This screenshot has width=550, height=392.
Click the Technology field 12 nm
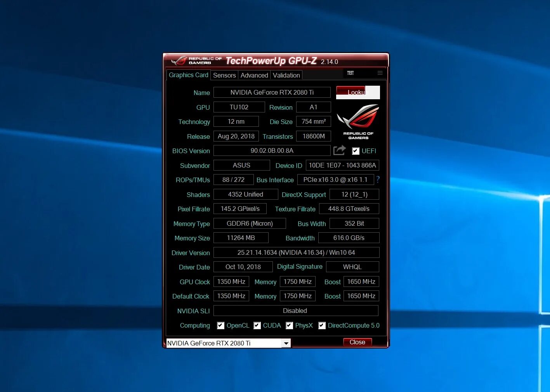coord(236,121)
